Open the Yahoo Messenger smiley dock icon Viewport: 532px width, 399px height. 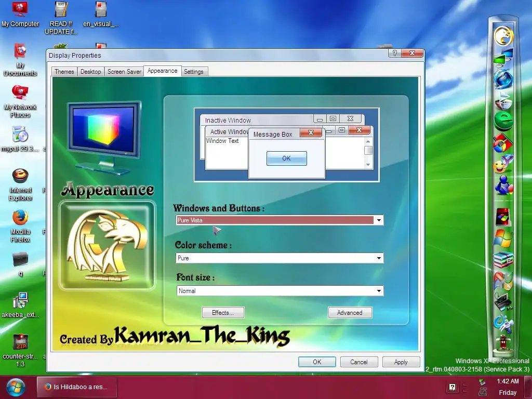[503, 164]
